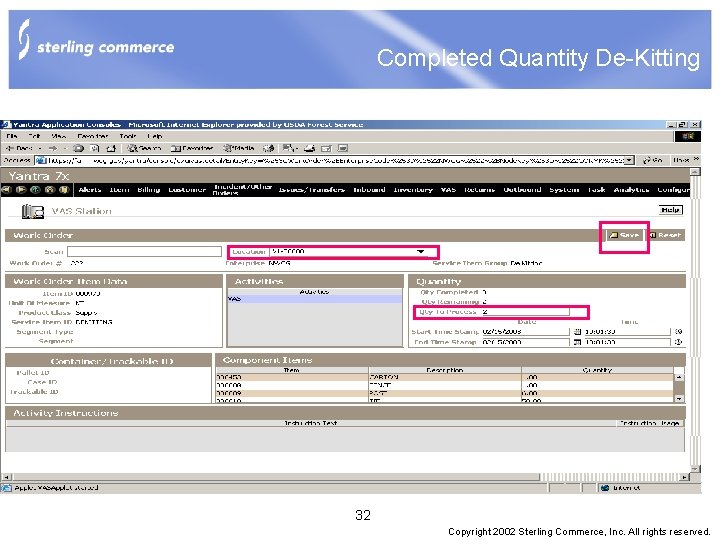Click Component Items scrollbar down arrow
Viewport: 720px width, 540px height.
(x=679, y=399)
